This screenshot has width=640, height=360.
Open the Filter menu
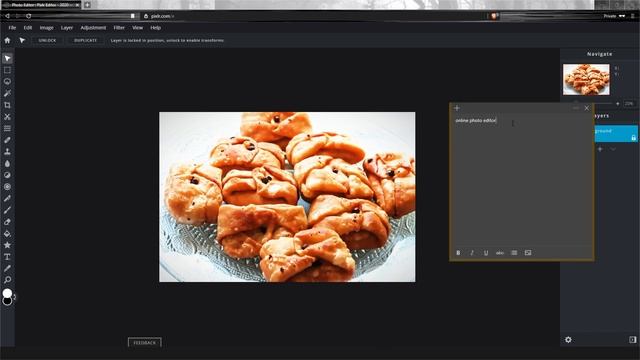click(x=119, y=28)
